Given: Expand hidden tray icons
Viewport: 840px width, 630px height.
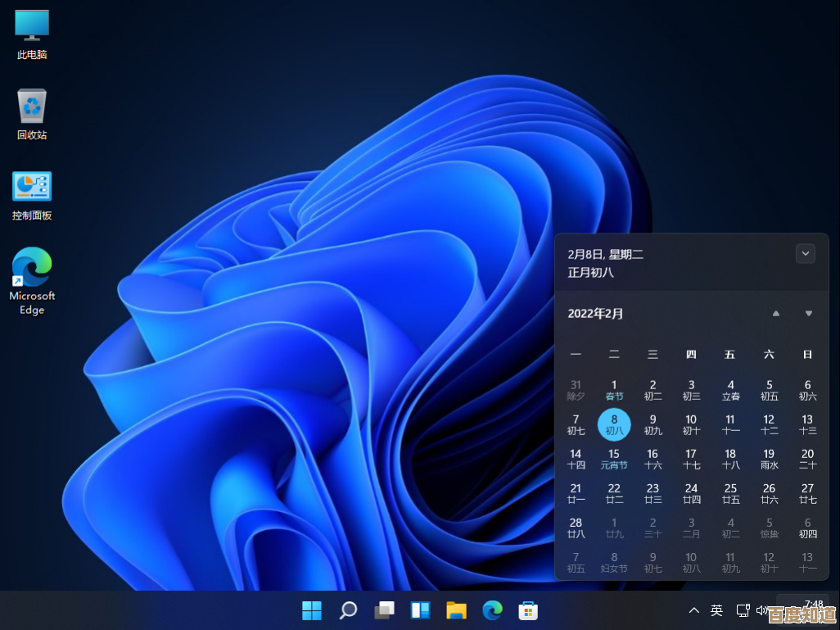Looking at the screenshot, I should pyautogui.click(x=693, y=610).
